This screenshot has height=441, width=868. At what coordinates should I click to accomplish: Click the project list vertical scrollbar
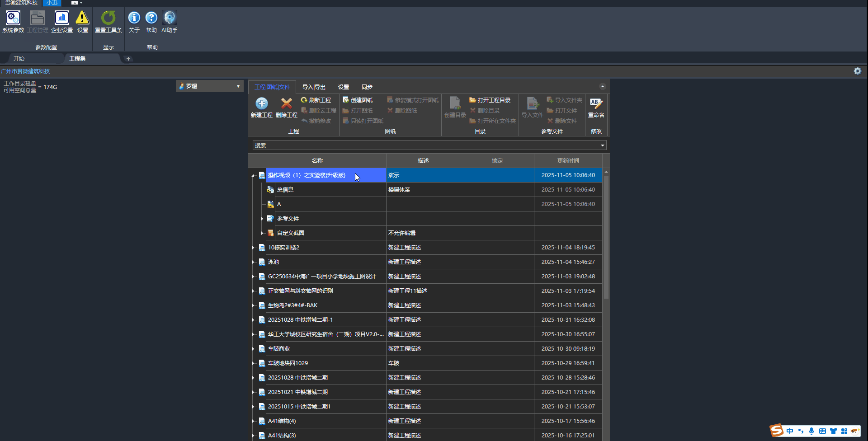click(606, 237)
